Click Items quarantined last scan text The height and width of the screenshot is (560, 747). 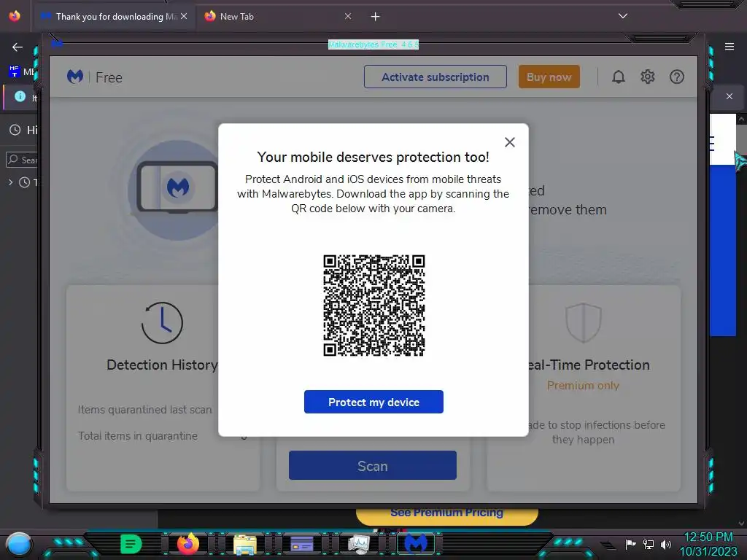[x=145, y=410]
